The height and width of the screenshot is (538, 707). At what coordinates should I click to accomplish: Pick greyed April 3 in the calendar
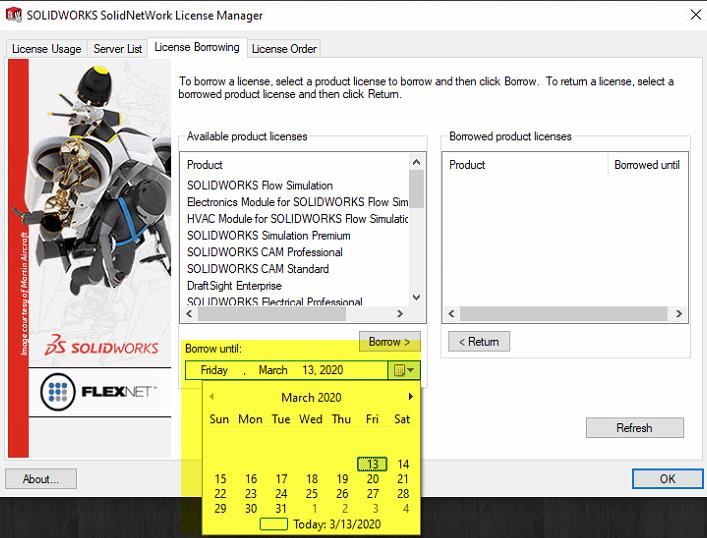click(375, 509)
